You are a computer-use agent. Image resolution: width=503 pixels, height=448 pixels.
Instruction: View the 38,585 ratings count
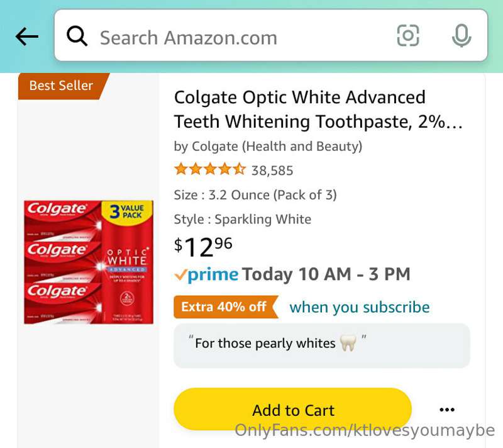pos(272,171)
